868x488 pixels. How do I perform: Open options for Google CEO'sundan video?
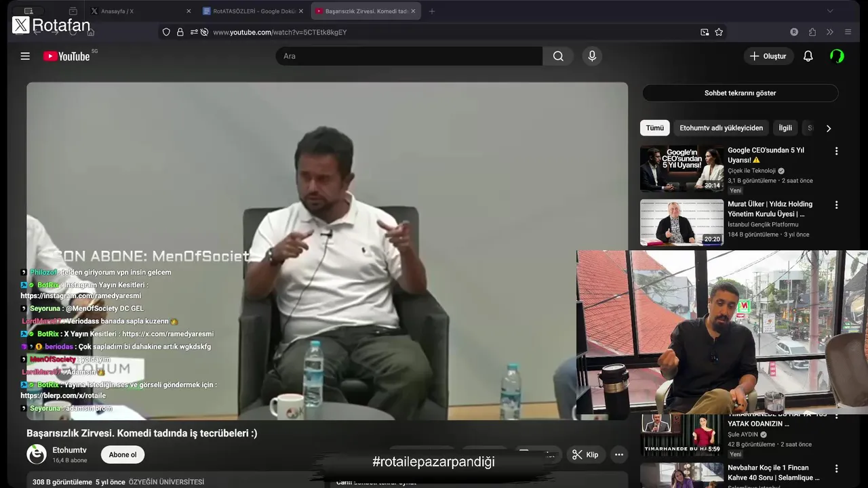point(836,151)
